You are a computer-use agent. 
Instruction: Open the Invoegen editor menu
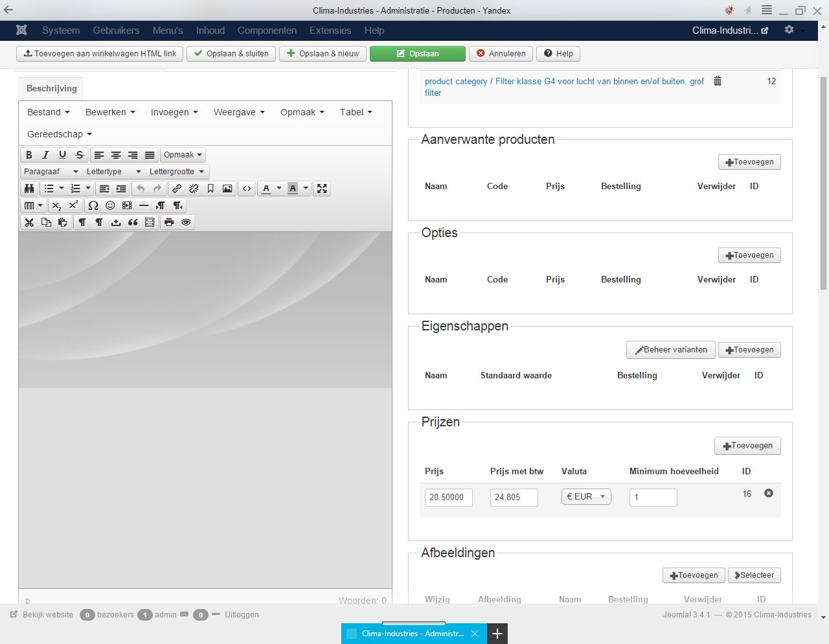point(174,112)
